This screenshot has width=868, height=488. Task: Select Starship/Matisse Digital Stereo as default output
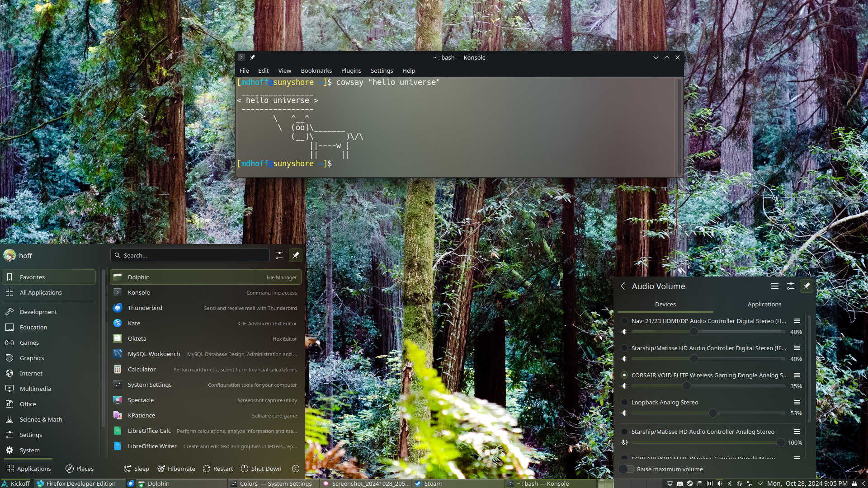[624, 348]
